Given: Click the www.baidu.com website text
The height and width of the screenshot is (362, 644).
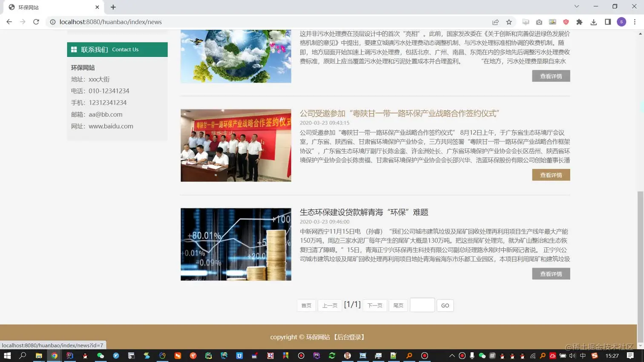Looking at the screenshot, I should [111, 126].
